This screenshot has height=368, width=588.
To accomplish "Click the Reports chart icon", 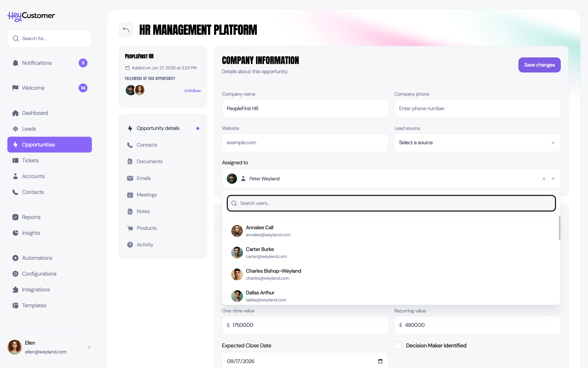I will tap(15, 217).
